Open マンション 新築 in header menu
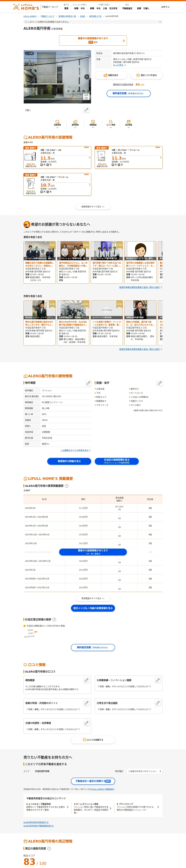This screenshot has height=868, width=186. (x=76, y=8)
